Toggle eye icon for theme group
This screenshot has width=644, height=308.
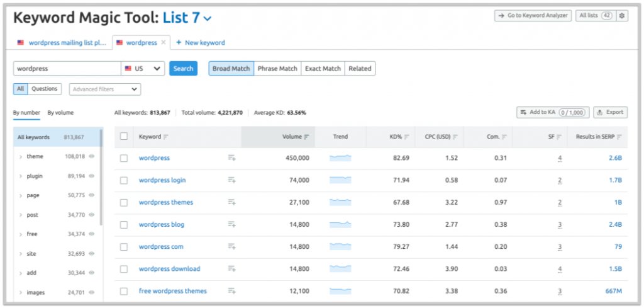(x=92, y=156)
